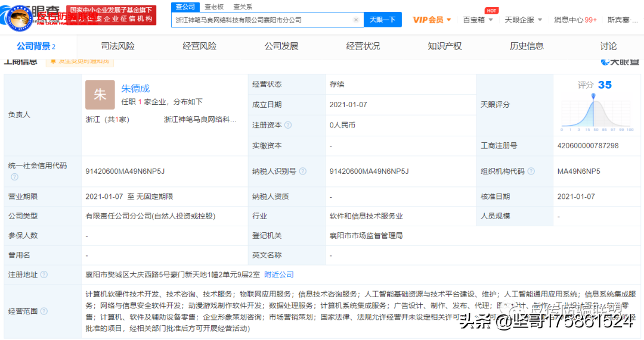Open the 天眼评分 distribution chart
This screenshot has height=340, width=644.
point(596,112)
